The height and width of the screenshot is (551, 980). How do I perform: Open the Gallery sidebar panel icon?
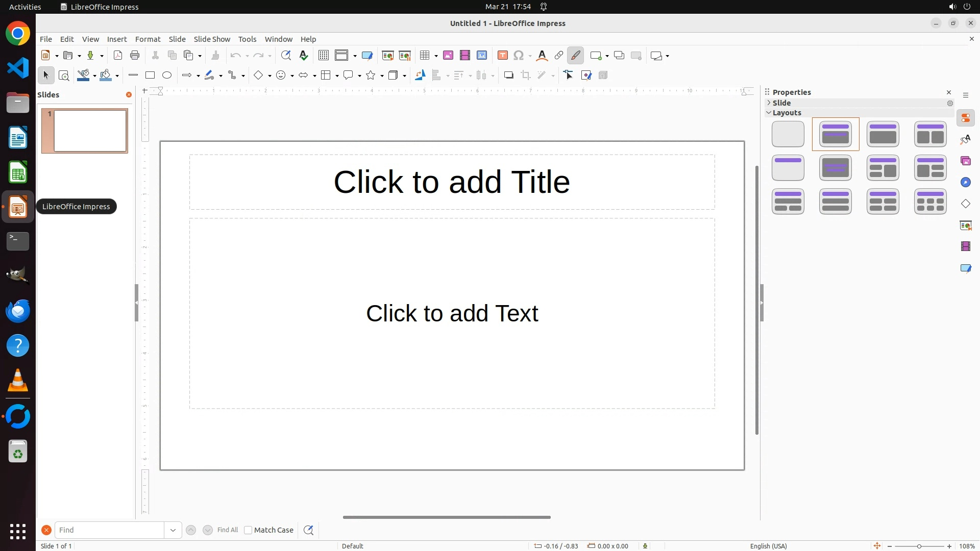[966, 161]
